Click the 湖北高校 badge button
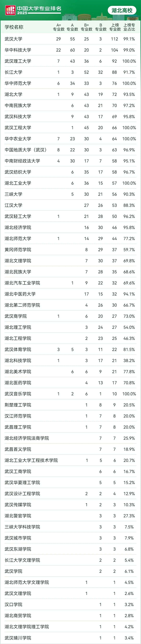Viewport: 141px width, 644px height. click(x=122, y=10)
